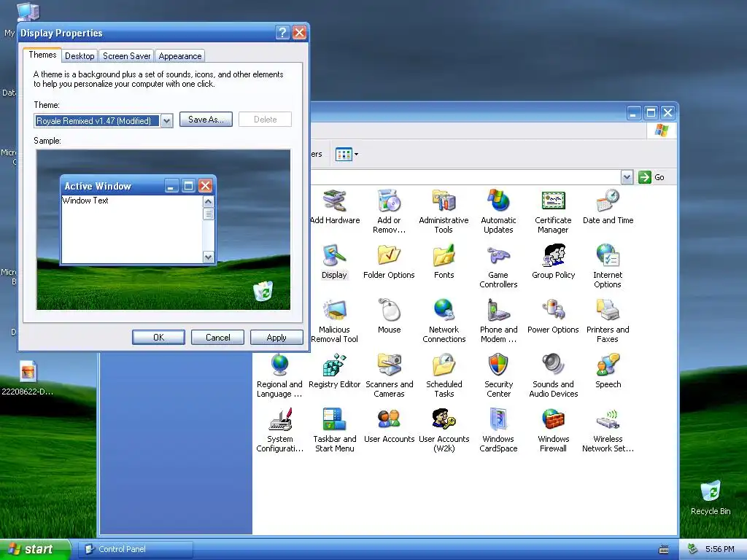Image resolution: width=747 pixels, height=560 pixels.
Task: Open Add Hardware in Control Panel
Action: pyautogui.click(x=335, y=206)
